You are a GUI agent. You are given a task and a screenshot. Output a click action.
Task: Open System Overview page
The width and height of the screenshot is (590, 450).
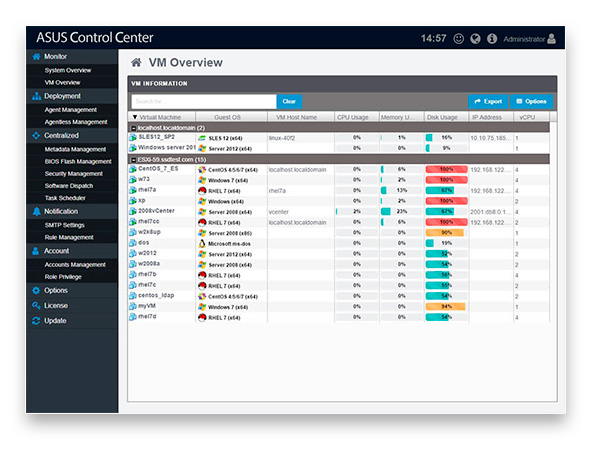click(x=68, y=70)
